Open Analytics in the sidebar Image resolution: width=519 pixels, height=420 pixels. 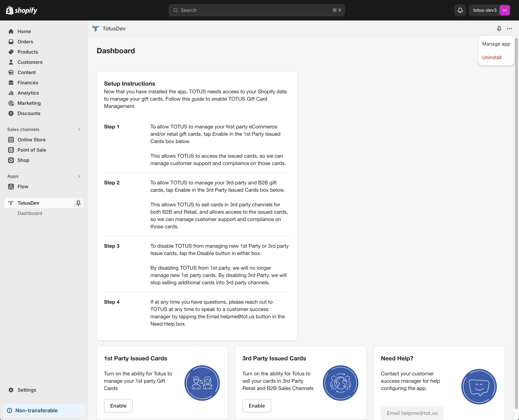[x=28, y=93]
